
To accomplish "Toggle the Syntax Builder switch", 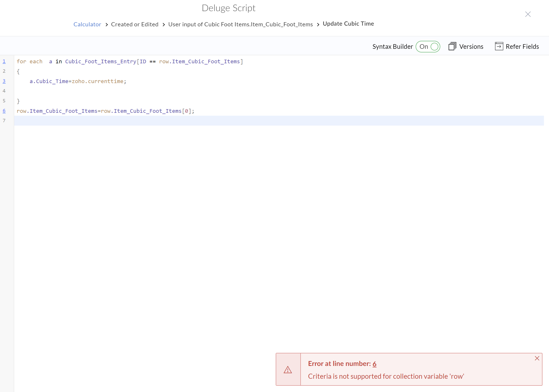I will [x=428, y=47].
